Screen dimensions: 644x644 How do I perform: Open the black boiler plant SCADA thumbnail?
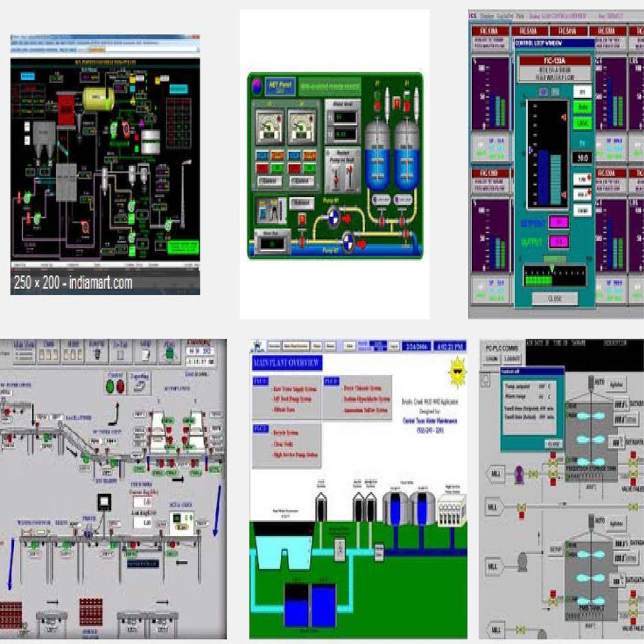(105, 164)
